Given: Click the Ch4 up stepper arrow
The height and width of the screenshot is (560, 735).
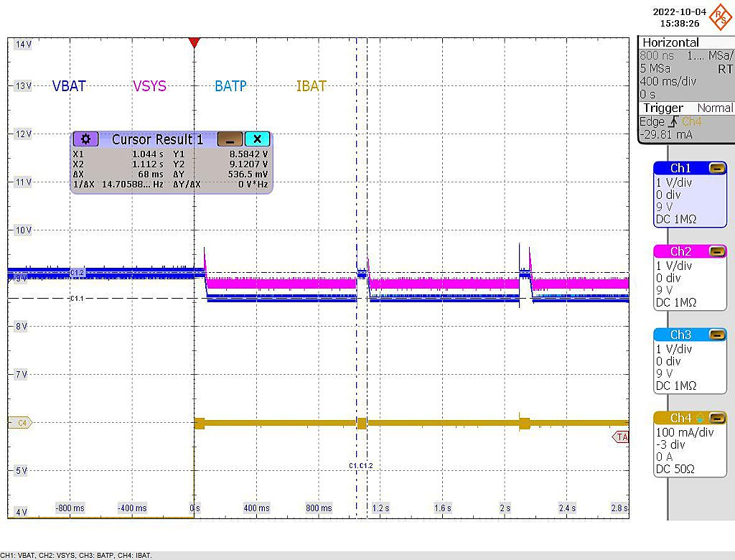Looking at the screenshot, I should [x=700, y=414].
